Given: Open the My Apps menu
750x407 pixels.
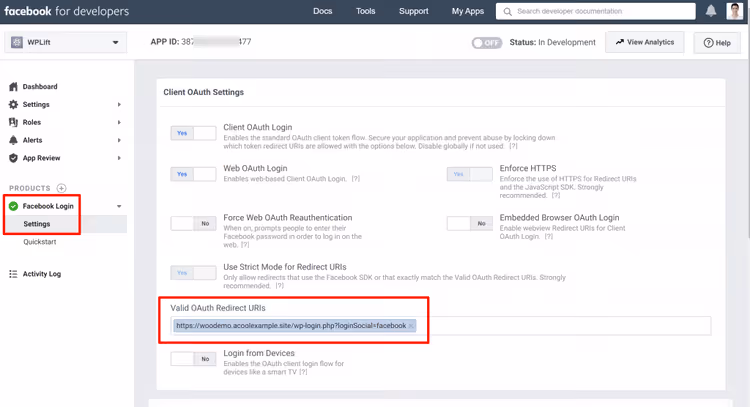Looking at the screenshot, I should [468, 11].
